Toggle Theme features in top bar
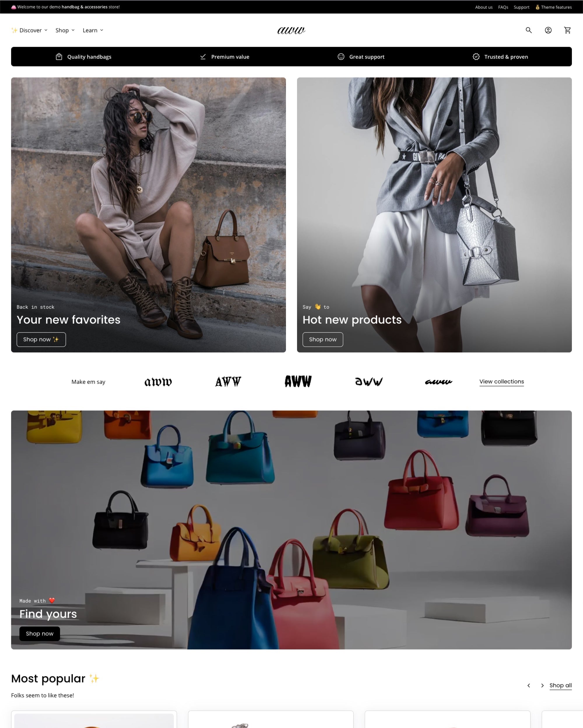This screenshot has width=583, height=728. click(553, 6)
